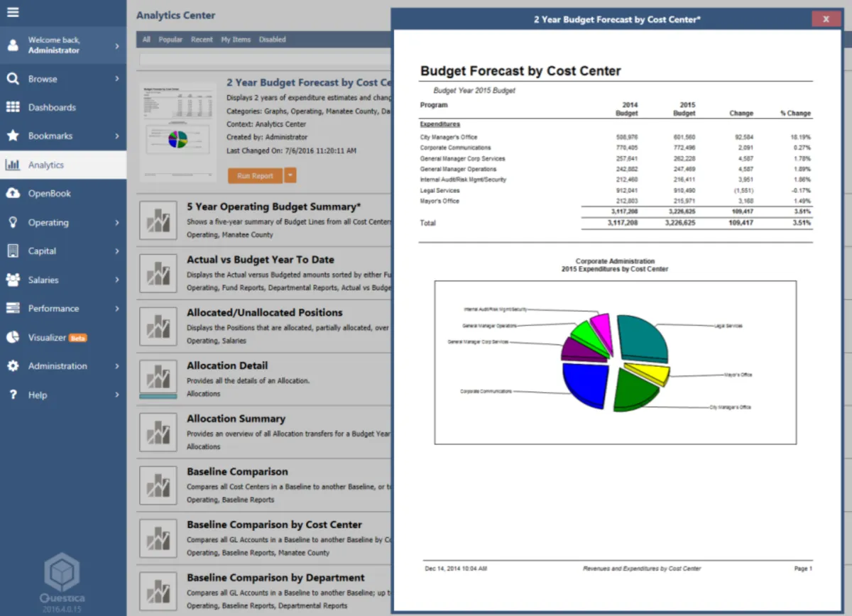This screenshot has height=616, width=852.
Task: Click the Analytics bar chart icon
Action: point(13,165)
